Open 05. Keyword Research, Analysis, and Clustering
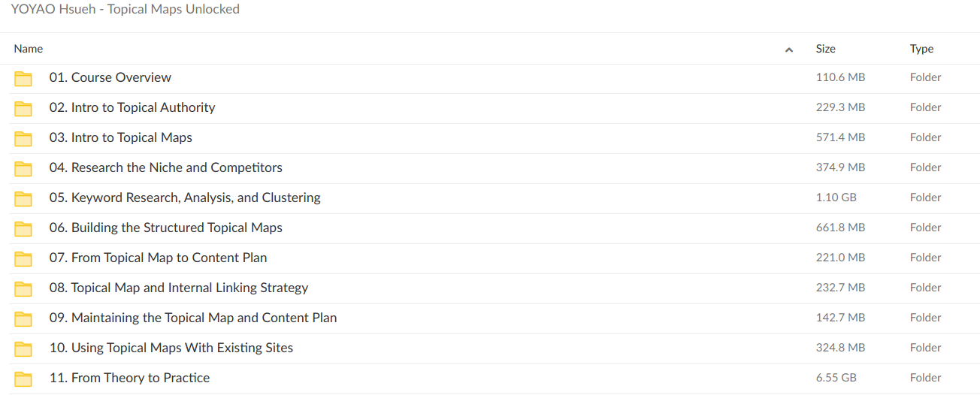980x395 pixels. click(x=185, y=197)
